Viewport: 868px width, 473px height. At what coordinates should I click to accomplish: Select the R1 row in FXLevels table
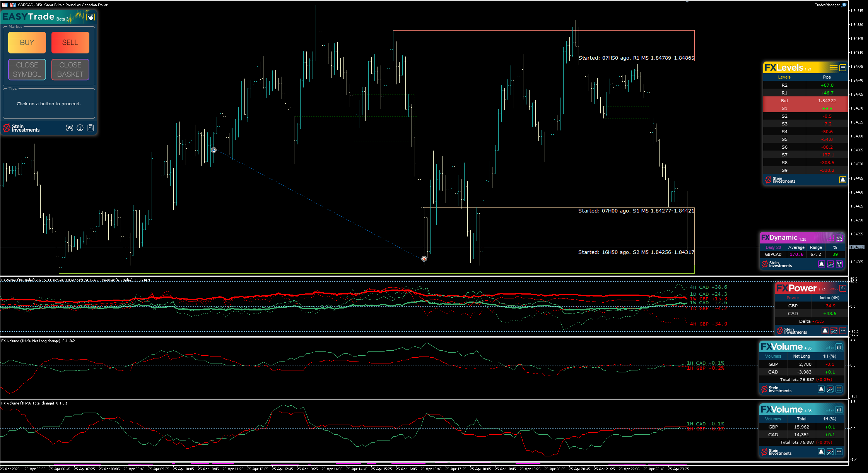tap(805, 93)
